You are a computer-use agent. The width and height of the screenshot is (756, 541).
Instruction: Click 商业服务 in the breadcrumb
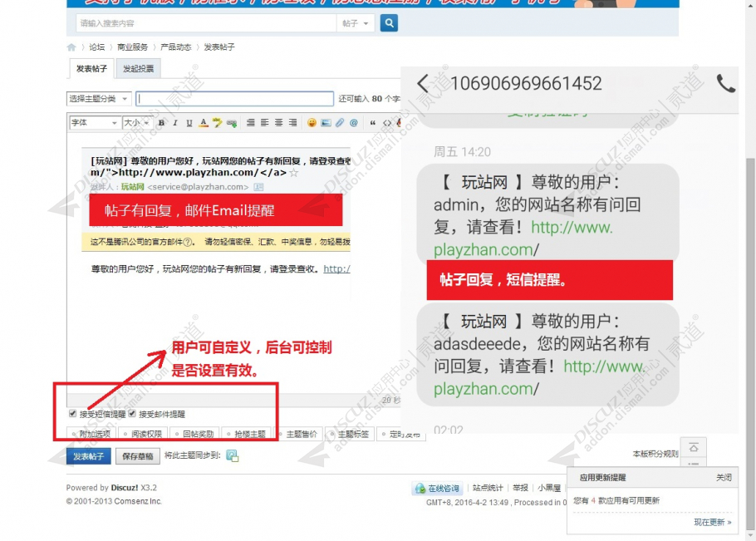133,47
